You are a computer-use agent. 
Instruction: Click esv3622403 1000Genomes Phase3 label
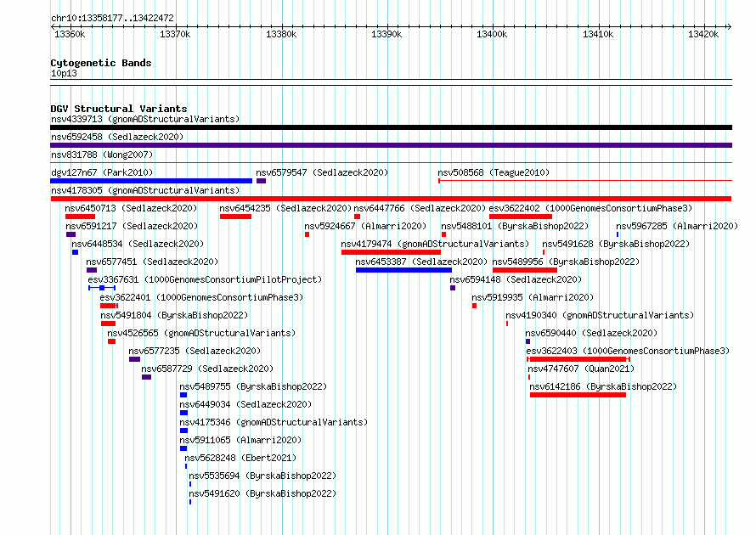click(628, 351)
